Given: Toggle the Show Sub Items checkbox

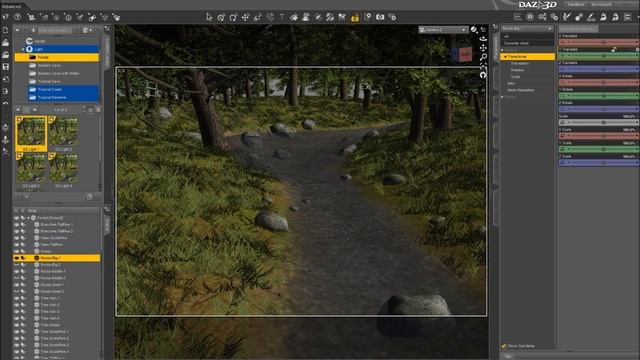Looking at the screenshot, I should tap(504, 346).
